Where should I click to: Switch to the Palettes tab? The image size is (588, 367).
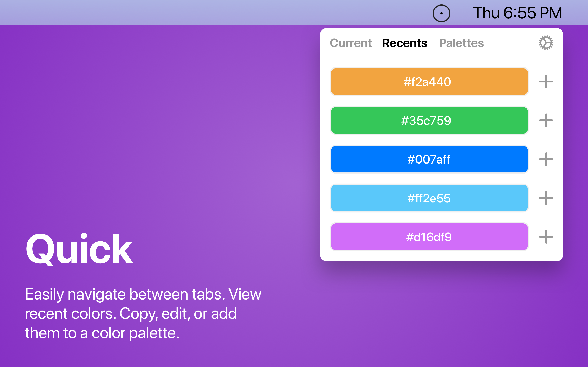click(x=461, y=43)
